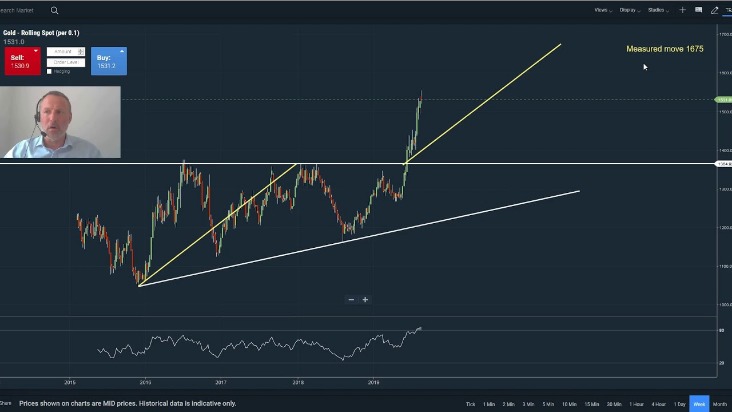
Task: Click the Sell 1530.9 red button
Action: pyautogui.click(x=22, y=61)
